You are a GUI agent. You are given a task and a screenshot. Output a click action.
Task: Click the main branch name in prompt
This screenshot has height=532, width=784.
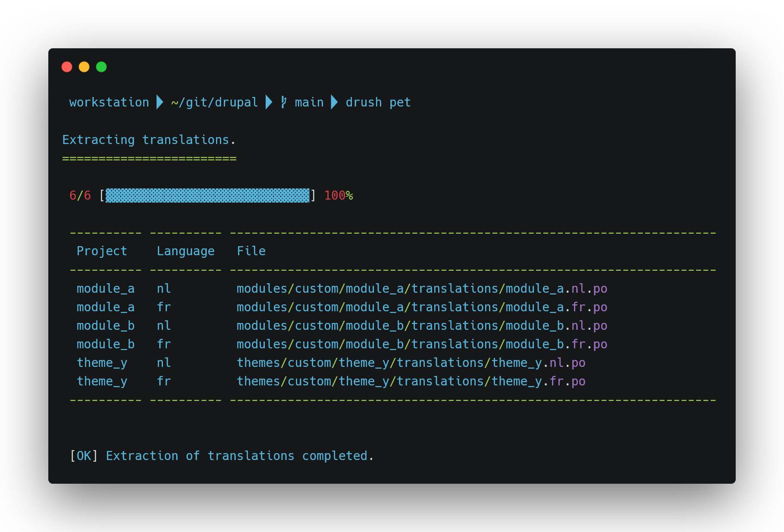click(309, 102)
